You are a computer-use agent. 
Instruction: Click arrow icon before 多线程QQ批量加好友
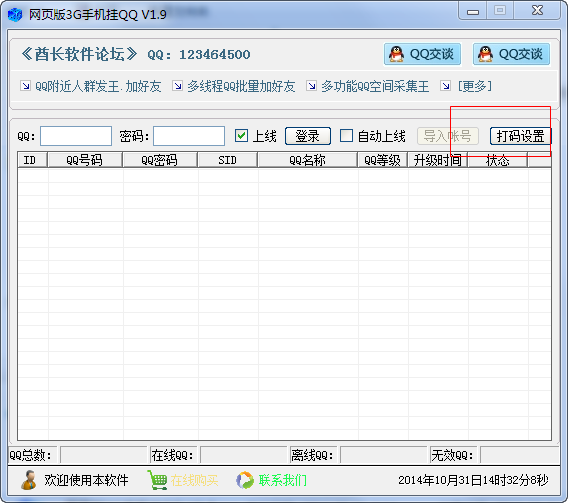(177, 86)
